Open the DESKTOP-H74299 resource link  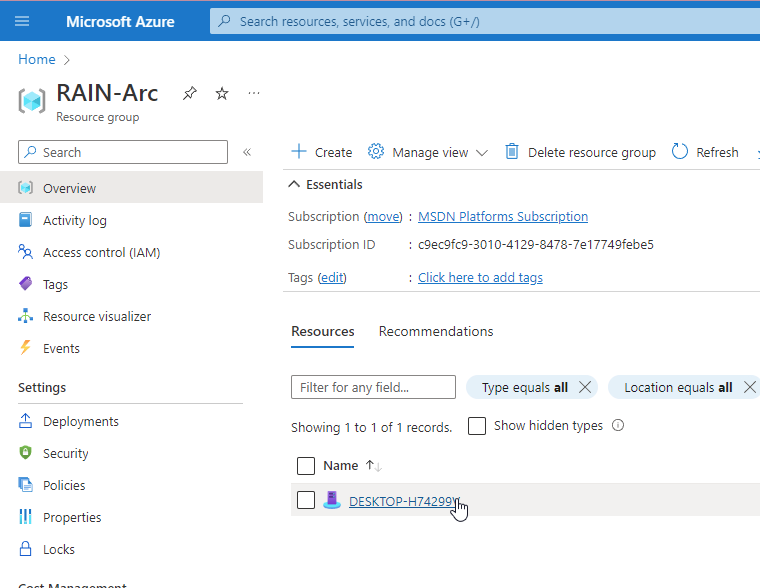click(x=403, y=502)
